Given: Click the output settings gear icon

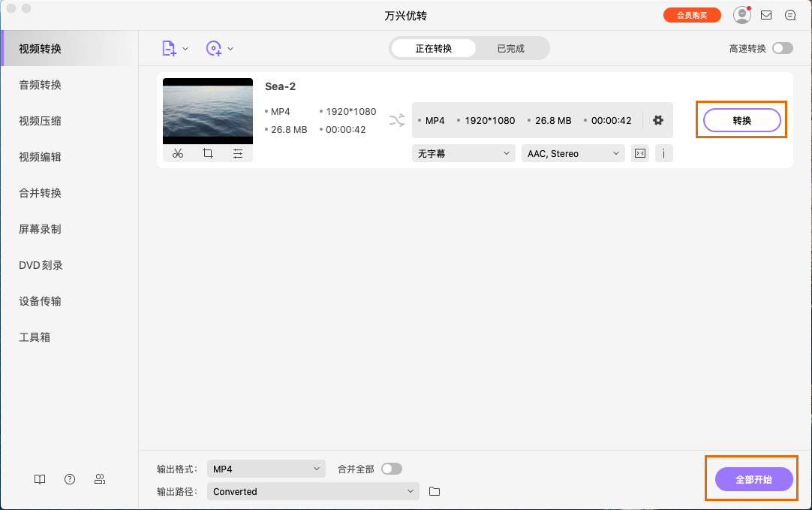Looking at the screenshot, I should tap(658, 119).
